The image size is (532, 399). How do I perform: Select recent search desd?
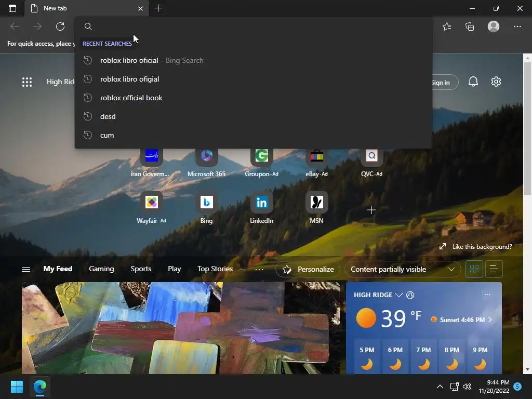click(x=253, y=116)
